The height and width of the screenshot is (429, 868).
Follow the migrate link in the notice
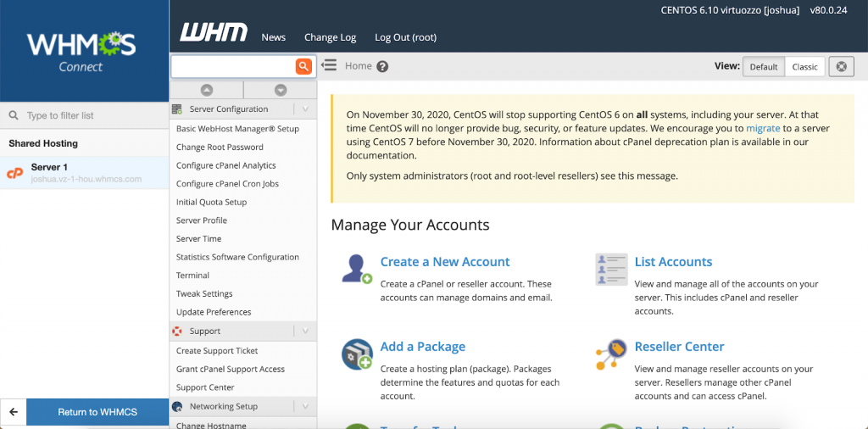pyautogui.click(x=763, y=128)
